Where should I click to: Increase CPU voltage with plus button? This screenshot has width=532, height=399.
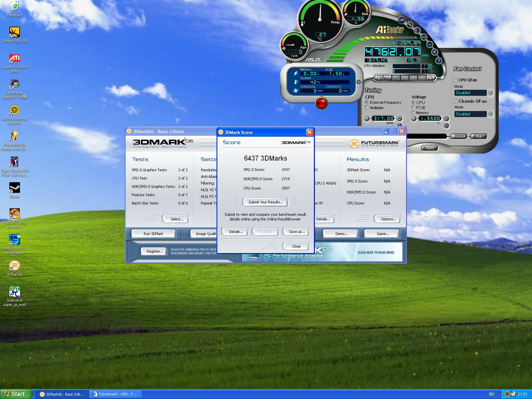pyautogui.click(x=446, y=118)
